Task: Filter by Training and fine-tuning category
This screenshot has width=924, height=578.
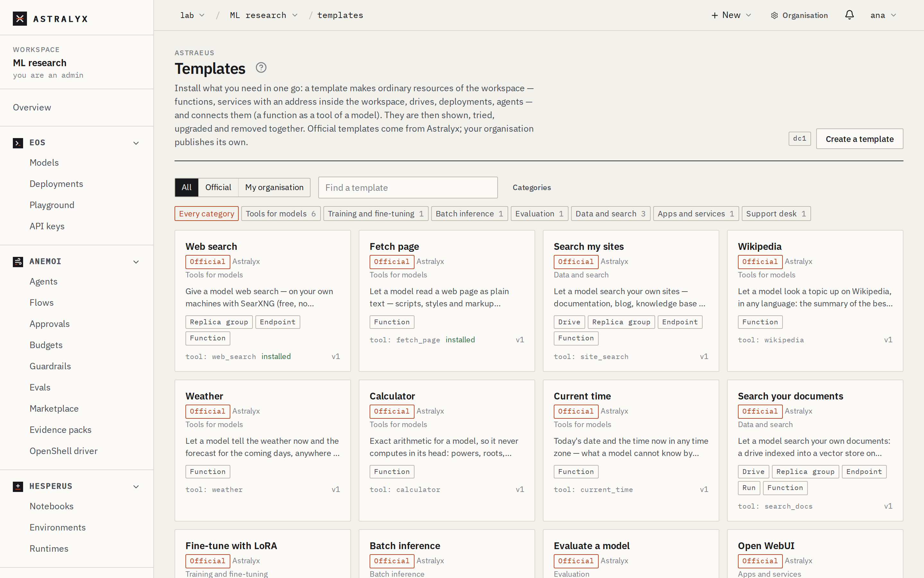Action: click(376, 214)
